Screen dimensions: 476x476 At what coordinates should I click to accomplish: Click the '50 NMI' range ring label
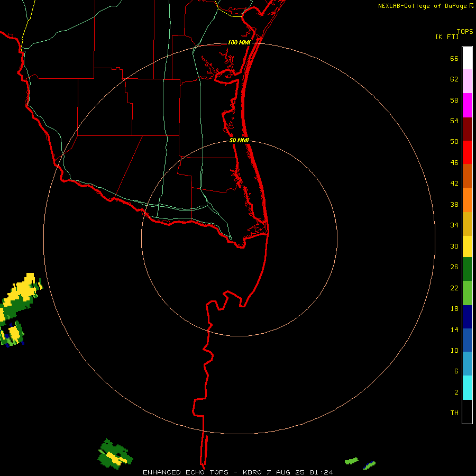(x=239, y=140)
